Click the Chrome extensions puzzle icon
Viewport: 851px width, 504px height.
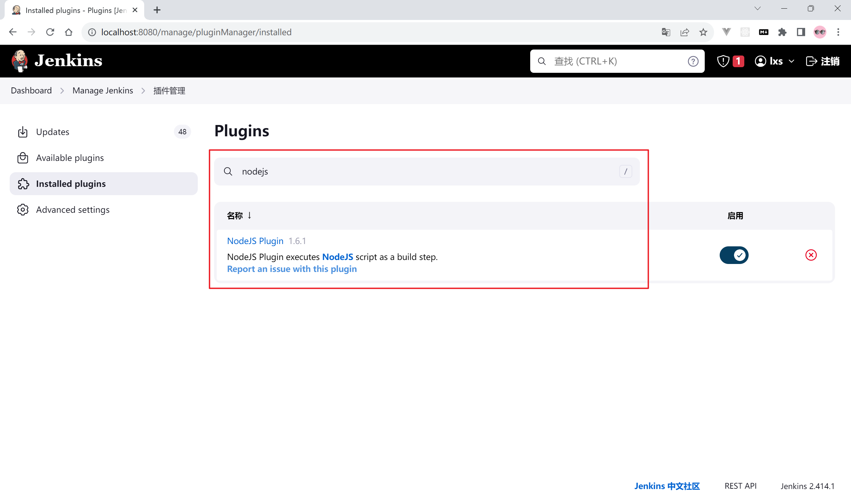point(782,32)
